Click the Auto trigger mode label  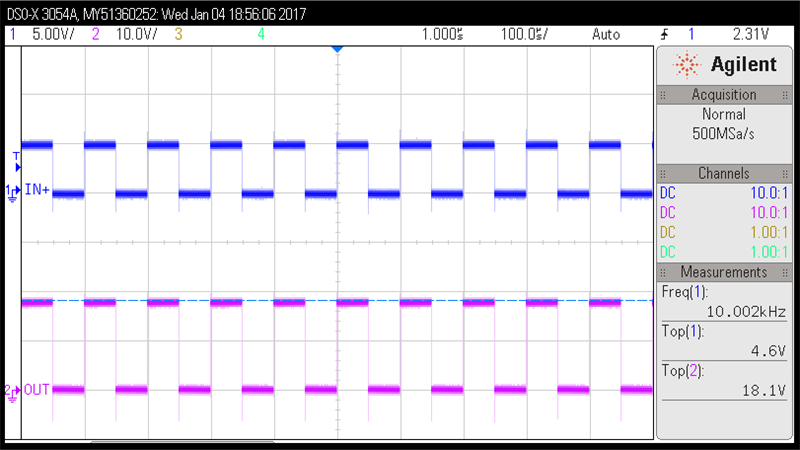606,34
